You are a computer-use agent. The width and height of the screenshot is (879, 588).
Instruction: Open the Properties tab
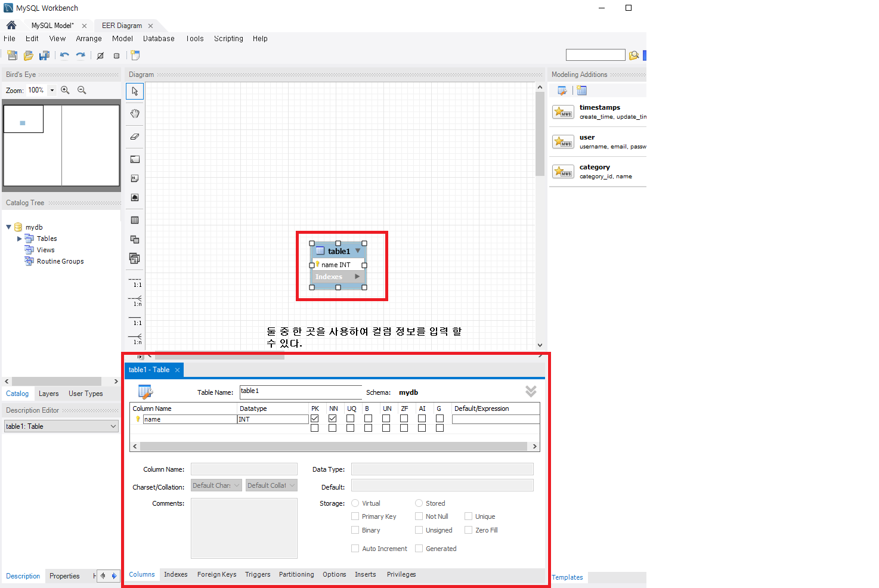click(64, 576)
